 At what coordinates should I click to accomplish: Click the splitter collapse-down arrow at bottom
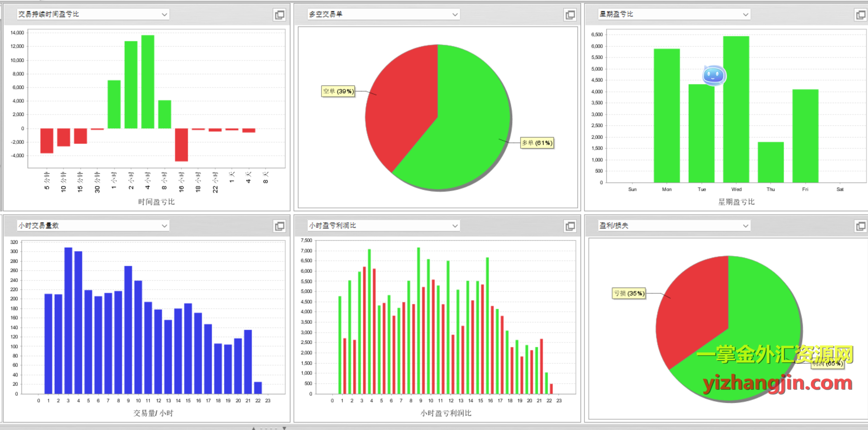(x=284, y=428)
